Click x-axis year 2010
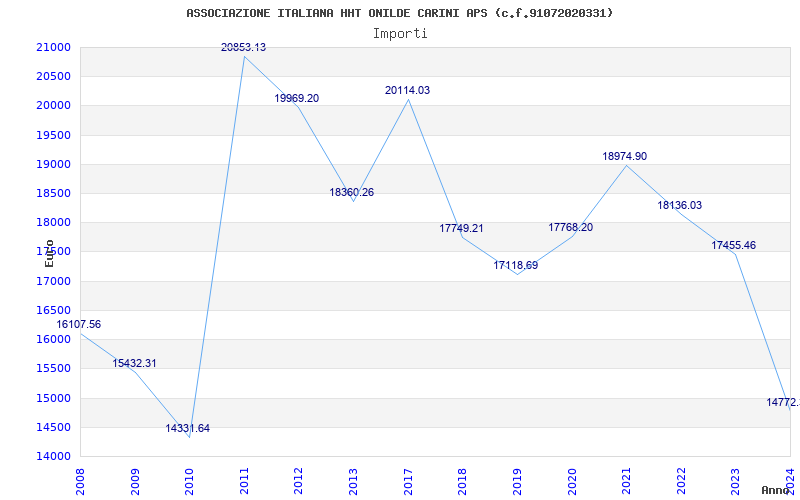Viewport: 800px width, 500px height. [189, 481]
